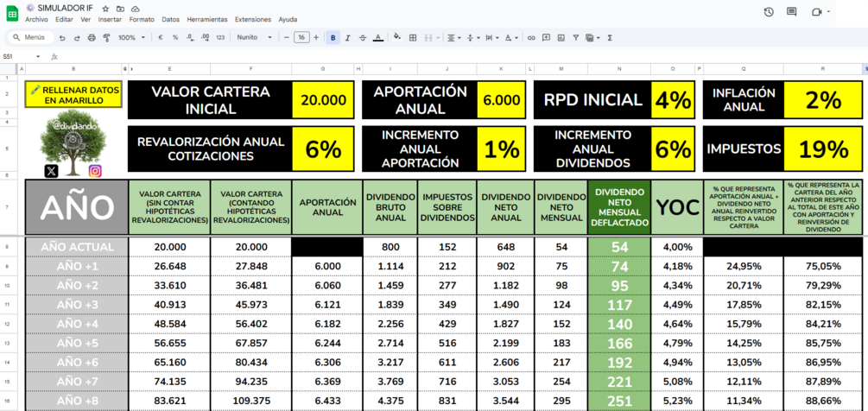Viewport: 868px width, 411px height.
Task: Expand the Meet call options arrow
Action: point(828,11)
